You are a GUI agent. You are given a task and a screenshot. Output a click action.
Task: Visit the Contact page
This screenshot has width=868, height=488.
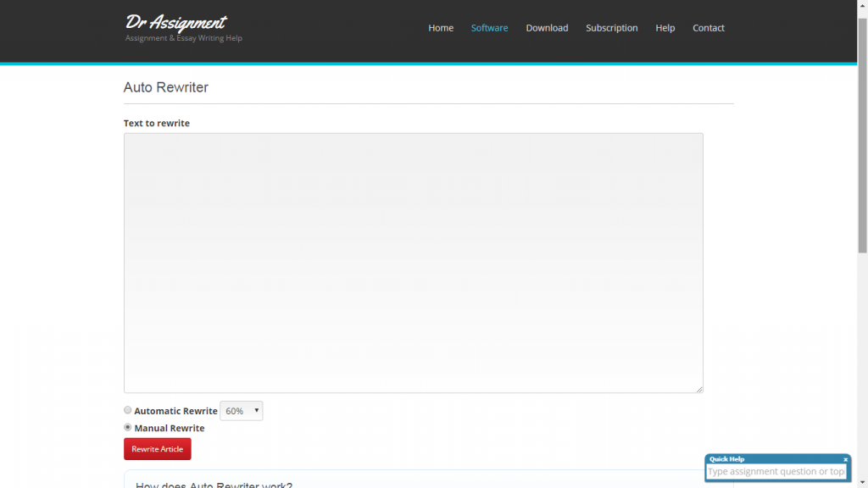click(x=708, y=28)
